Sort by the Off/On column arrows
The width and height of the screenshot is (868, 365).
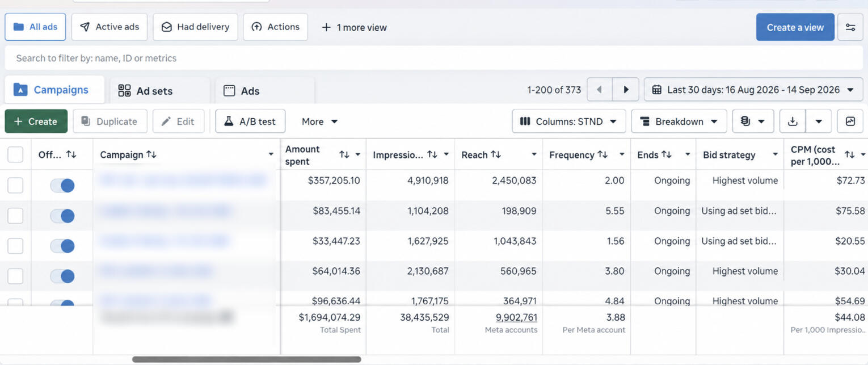71,154
